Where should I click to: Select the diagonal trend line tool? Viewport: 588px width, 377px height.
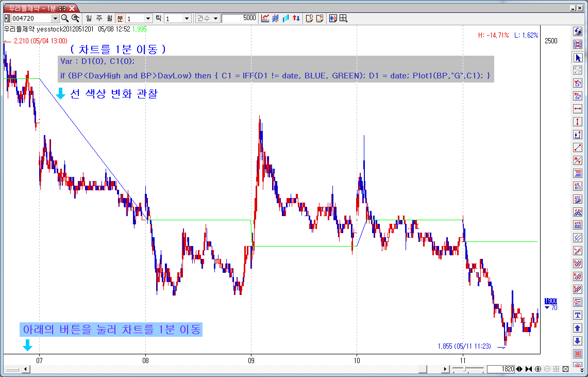click(x=578, y=147)
